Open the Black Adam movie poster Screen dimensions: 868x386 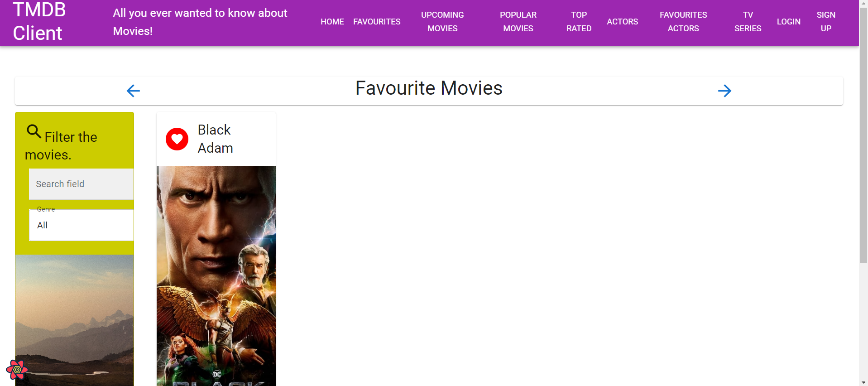tap(216, 276)
